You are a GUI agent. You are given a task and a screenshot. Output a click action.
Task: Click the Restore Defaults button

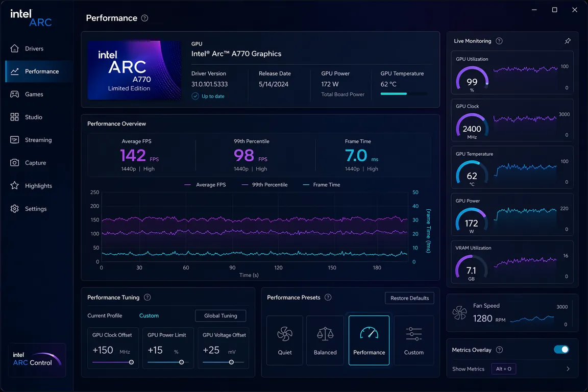coord(409,298)
